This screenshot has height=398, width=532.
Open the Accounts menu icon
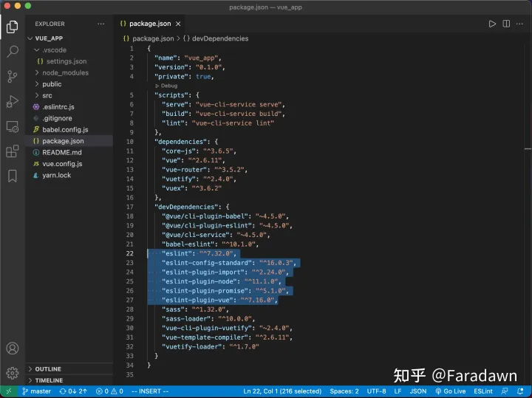13,349
